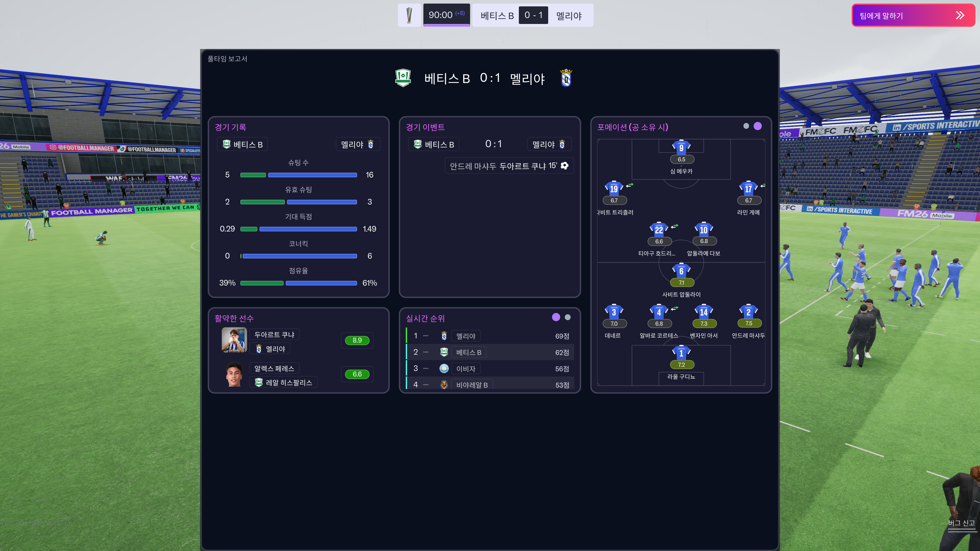Screen dimensions: 980x551
Task: Click the goal ball icon next to 쿠냐 15'
Action: 565,165
